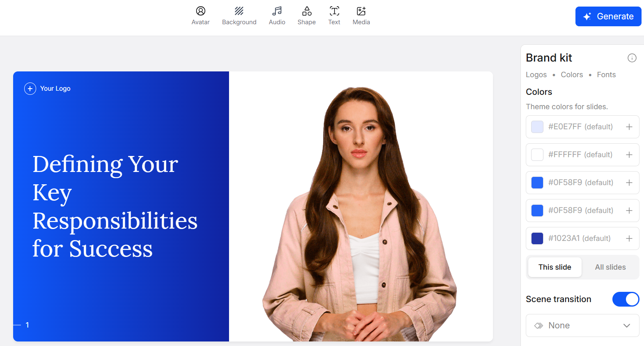644x346 pixels.
Task: Expand the None transition dropdown
Action: pyautogui.click(x=582, y=325)
